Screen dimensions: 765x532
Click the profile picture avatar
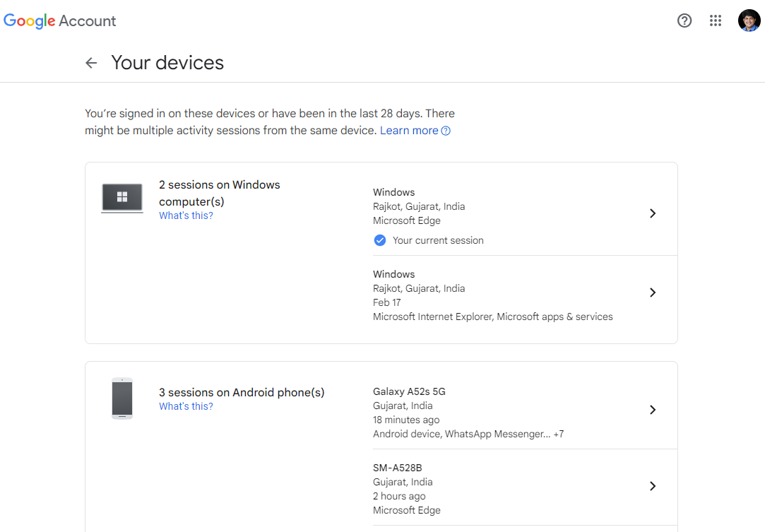click(x=749, y=20)
